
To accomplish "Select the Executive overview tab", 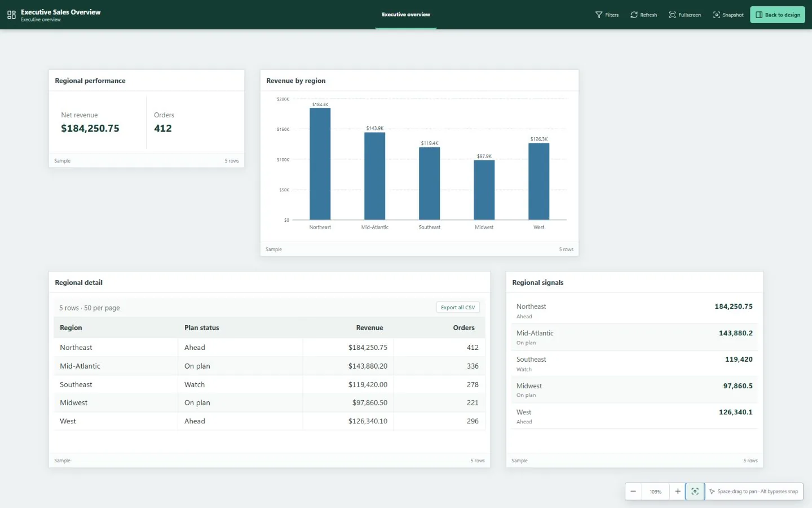I will pyautogui.click(x=406, y=15).
